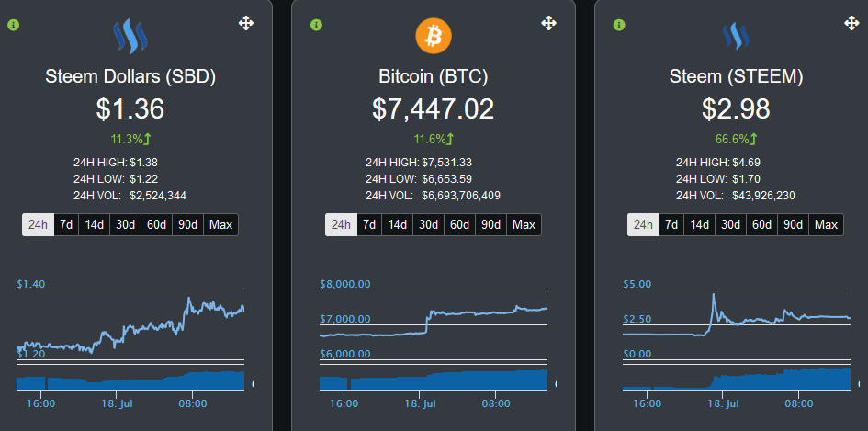The width and height of the screenshot is (868, 431).
Task: Click the Steem (STEEM) title
Action: point(736,77)
